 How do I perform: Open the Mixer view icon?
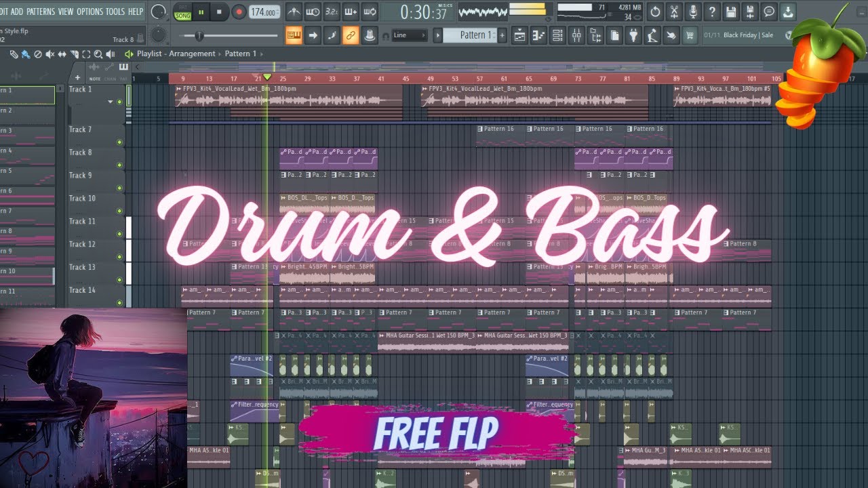tap(576, 35)
